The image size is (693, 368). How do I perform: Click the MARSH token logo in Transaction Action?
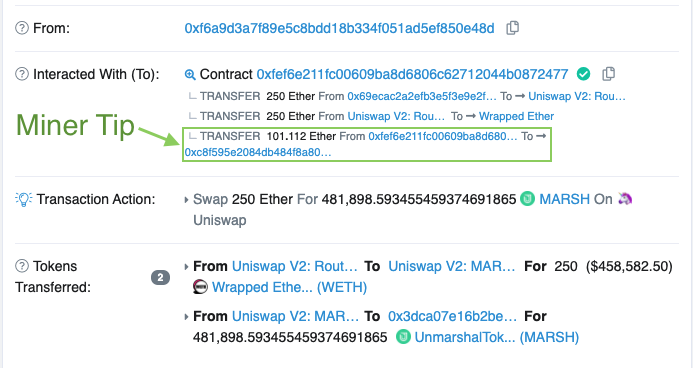527,199
